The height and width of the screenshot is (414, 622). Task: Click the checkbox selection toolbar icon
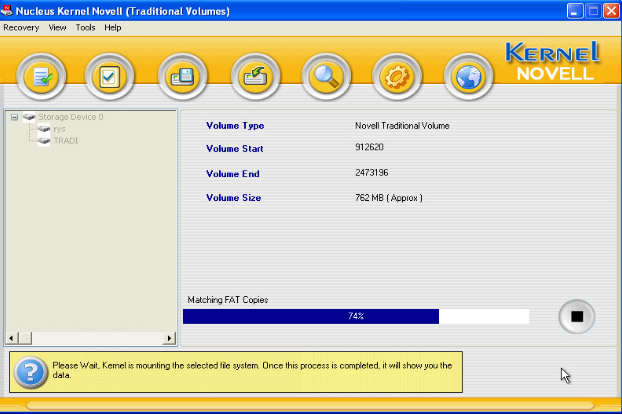pyautogui.click(x=109, y=77)
